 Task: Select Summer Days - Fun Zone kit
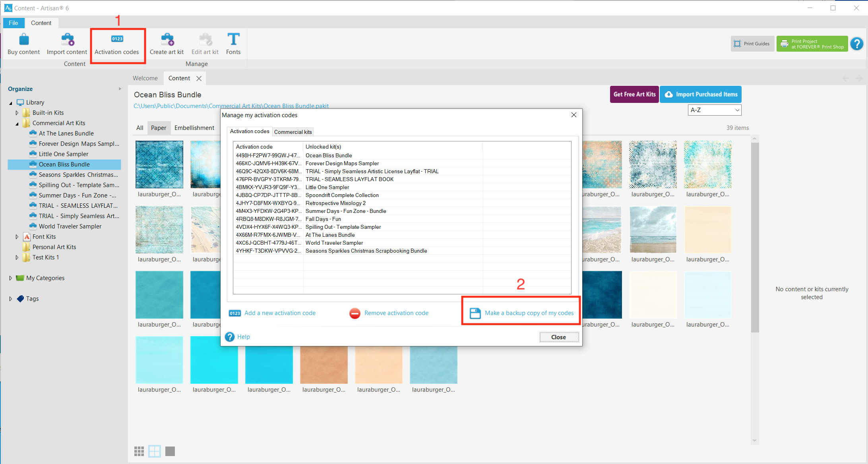(x=77, y=195)
